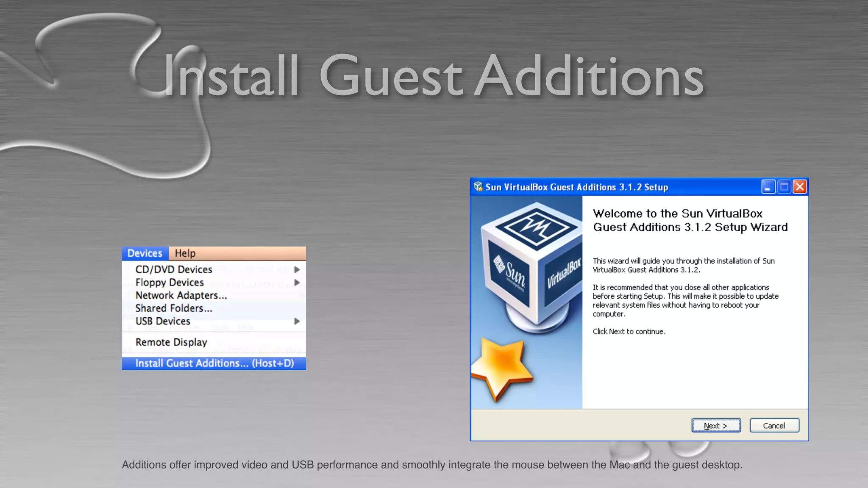Choose Shared Folders... from Devices menu
868x488 pixels.
click(214, 308)
